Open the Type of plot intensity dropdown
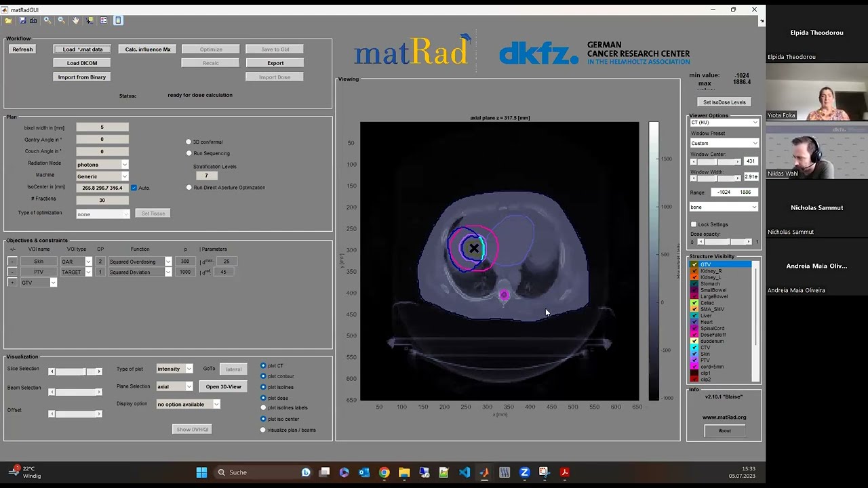Screen dimensions: 868x488 coord(174,369)
